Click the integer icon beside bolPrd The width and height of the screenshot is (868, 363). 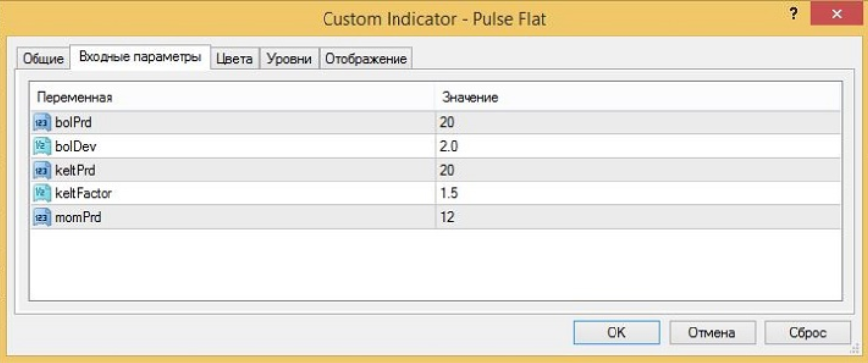click(42, 122)
